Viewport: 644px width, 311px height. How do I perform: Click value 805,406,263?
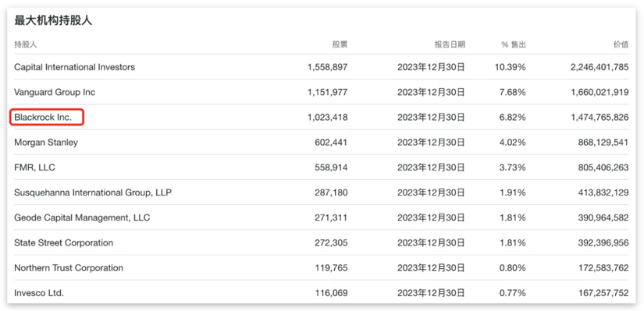tap(604, 168)
